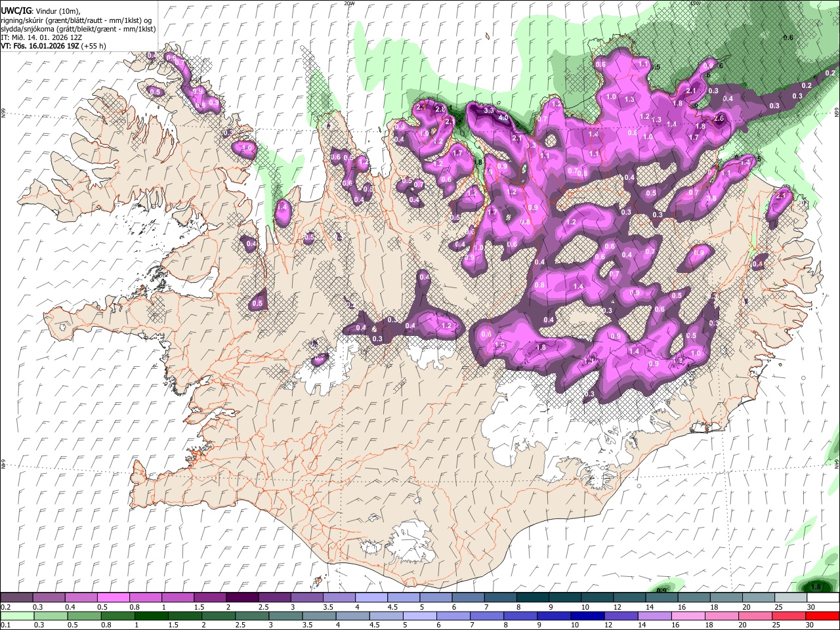The image size is (840, 630).
Task: Pick the bright red rain swatch right of 30
Action: click(823, 616)
